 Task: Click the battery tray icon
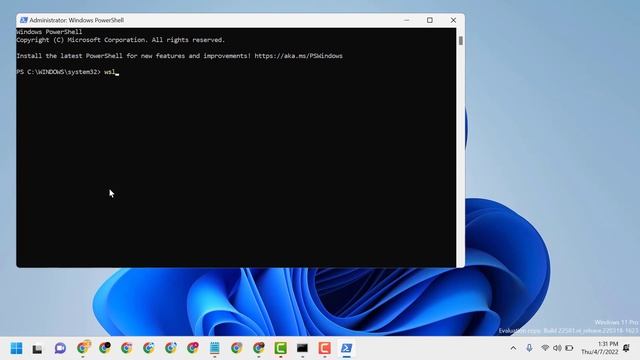tap(569, 348)
